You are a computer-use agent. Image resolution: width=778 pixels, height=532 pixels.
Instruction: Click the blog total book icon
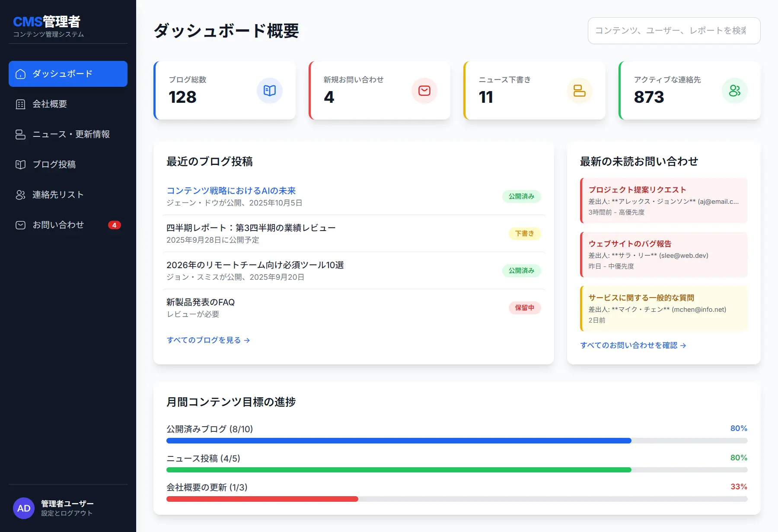coord(269,91)
